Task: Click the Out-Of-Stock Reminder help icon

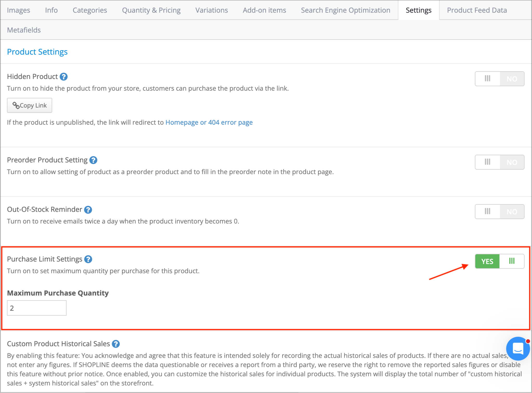Action: tap(88, 210)
